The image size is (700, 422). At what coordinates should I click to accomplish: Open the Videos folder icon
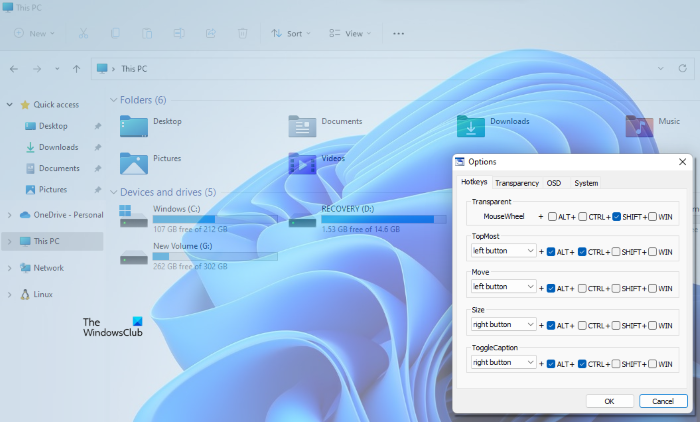pyautogui.click(x=302, y=161)
